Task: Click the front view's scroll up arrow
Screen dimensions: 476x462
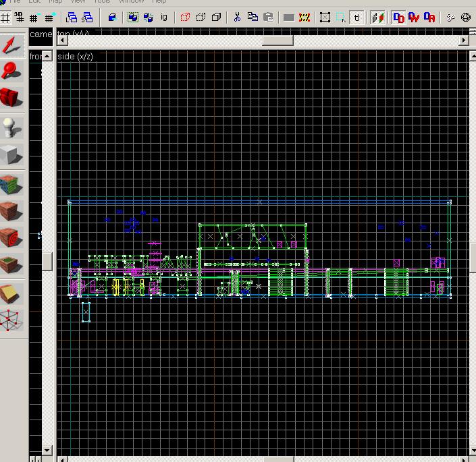Action: tap(47, 56)
